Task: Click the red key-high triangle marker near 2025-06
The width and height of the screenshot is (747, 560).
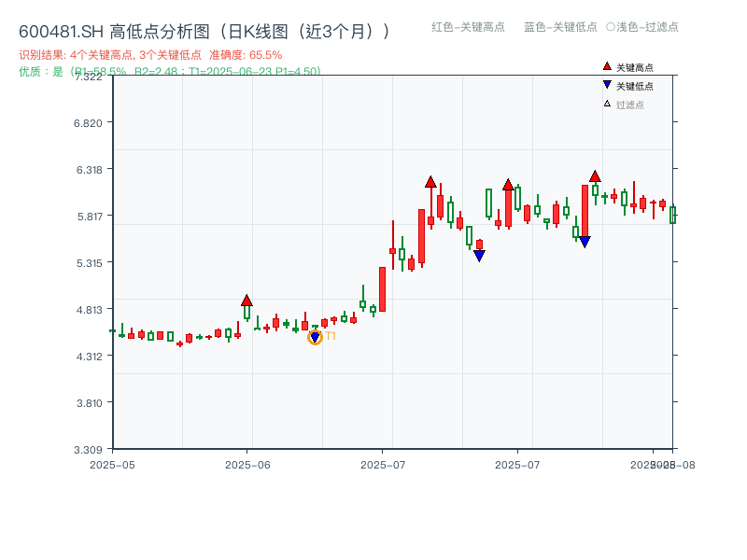Action: (247, 300)
